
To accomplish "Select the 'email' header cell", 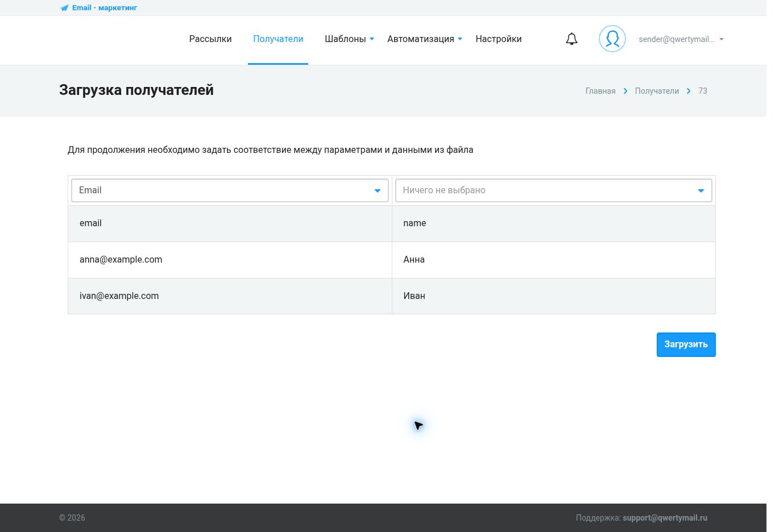I will pos(230,223).
